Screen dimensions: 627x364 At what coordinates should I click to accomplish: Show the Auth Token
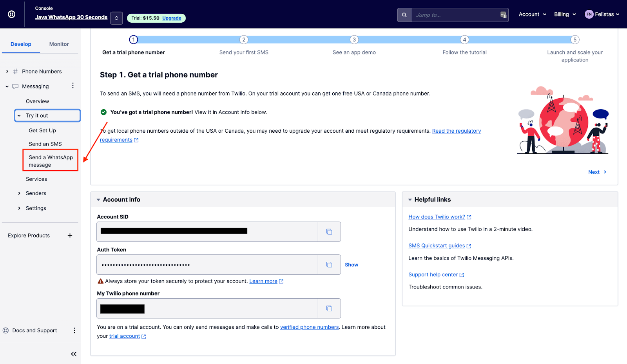(352, 265)
